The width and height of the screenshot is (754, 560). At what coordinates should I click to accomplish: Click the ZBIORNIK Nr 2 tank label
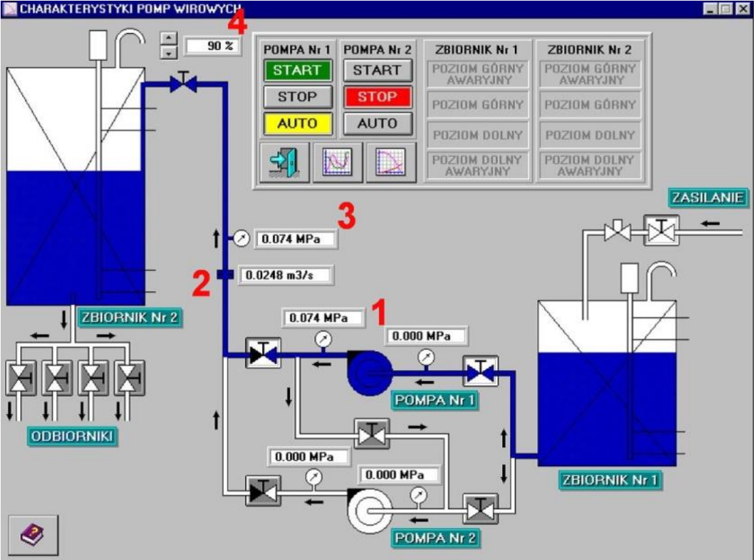(x=129, y=317)
